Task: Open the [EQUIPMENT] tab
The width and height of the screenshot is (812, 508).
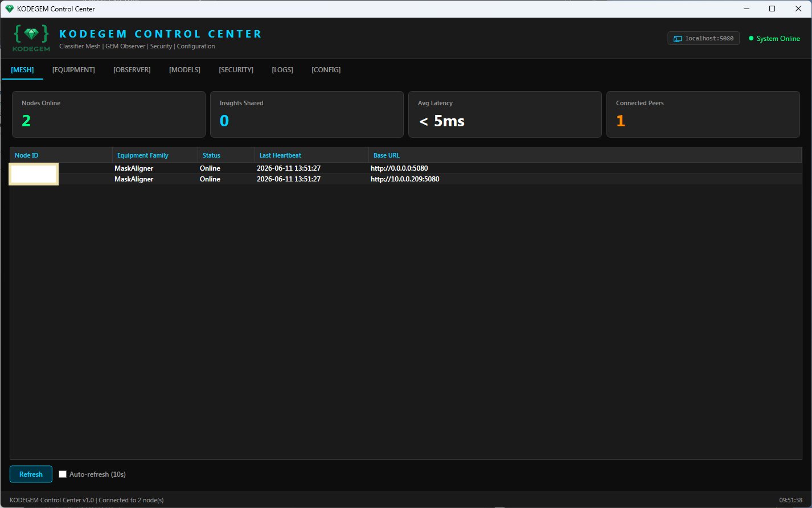Action: 73,70
